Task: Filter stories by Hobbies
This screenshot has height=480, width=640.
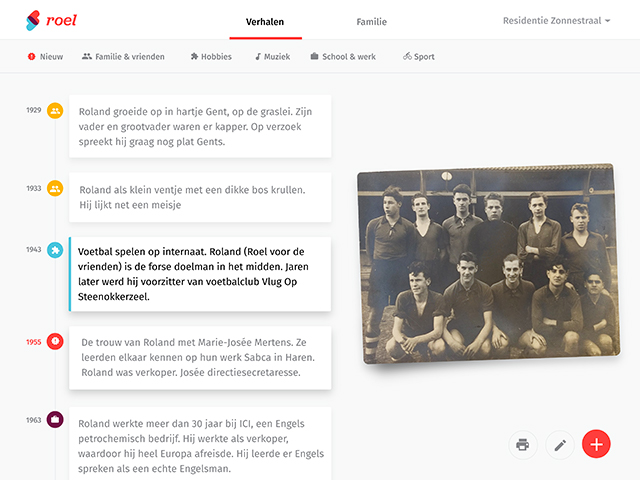Action: 211,57
